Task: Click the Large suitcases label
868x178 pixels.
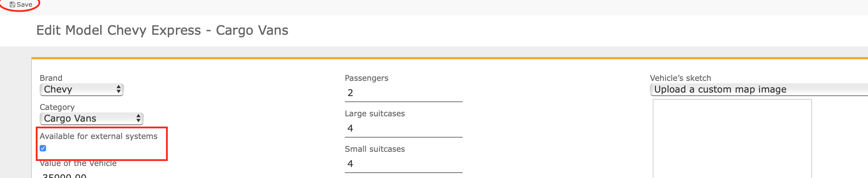Action: [375, 113]
